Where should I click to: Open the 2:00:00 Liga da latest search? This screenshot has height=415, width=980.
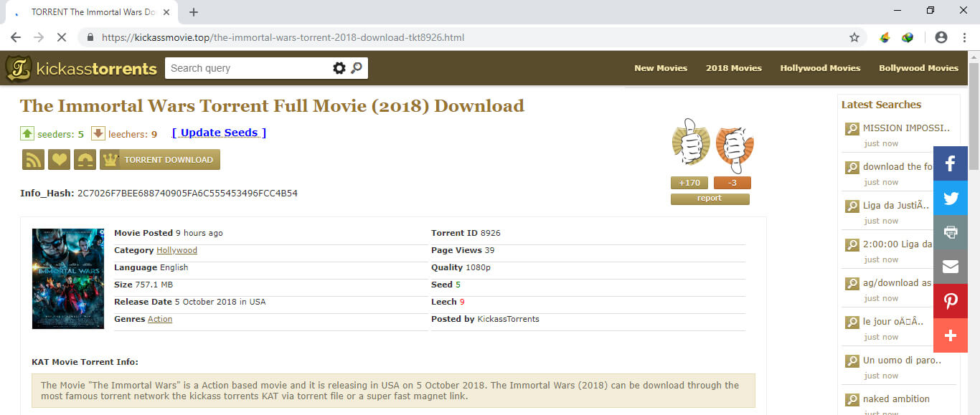[897, 244]
